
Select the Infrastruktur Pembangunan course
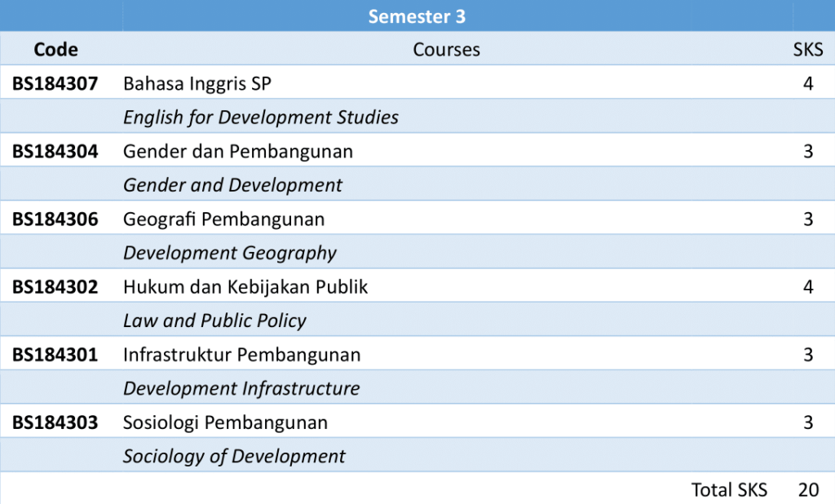coord(241,356)
